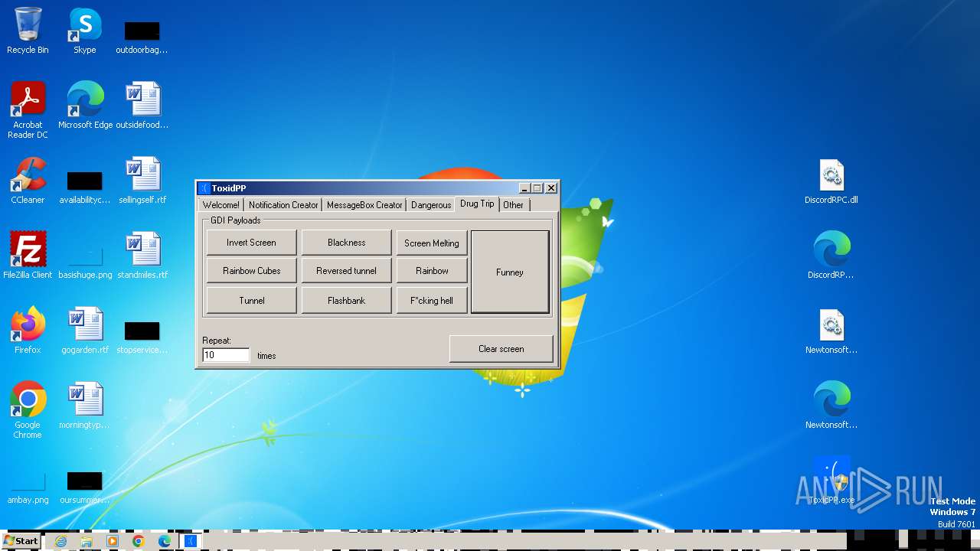Select the ToxidPP.exe desktop icon

[x=831, y=481]
